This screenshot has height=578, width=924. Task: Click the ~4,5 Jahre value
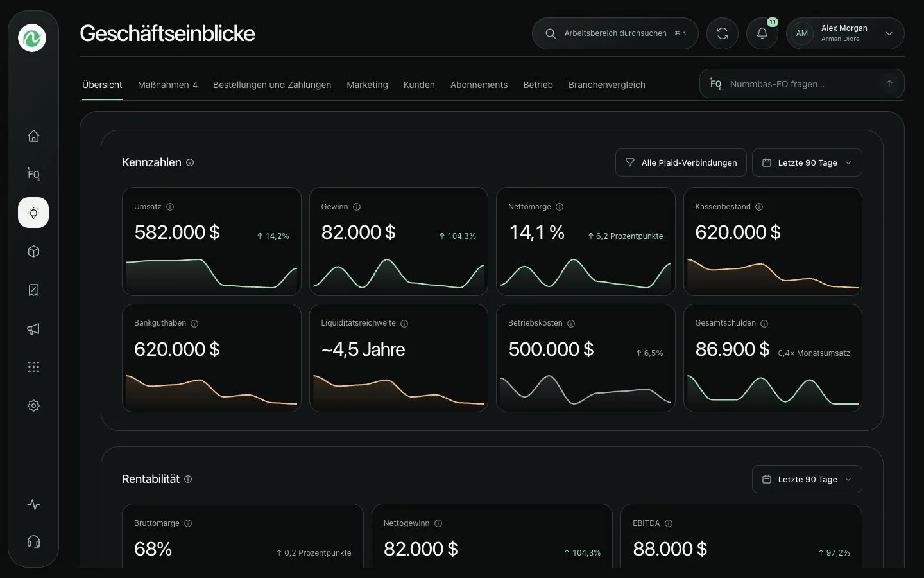pyautogui.click(x=363, y=349)
